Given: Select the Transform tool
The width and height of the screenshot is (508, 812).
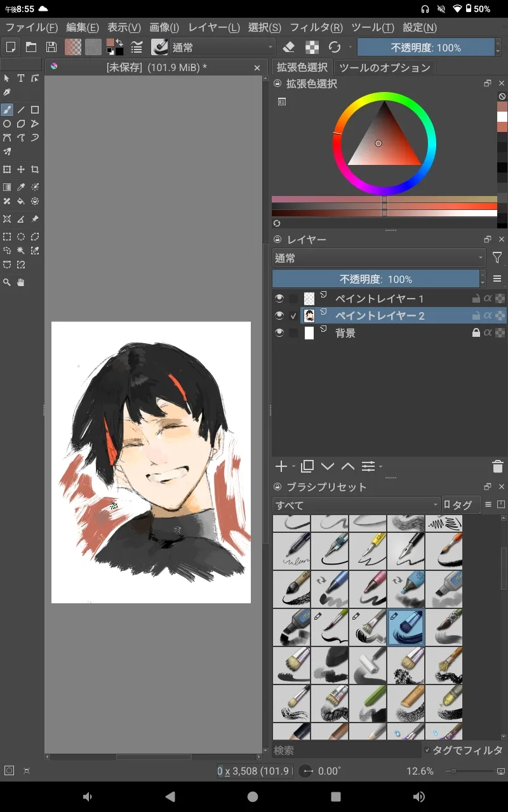Looking at the screenshot, I should 7,169.
